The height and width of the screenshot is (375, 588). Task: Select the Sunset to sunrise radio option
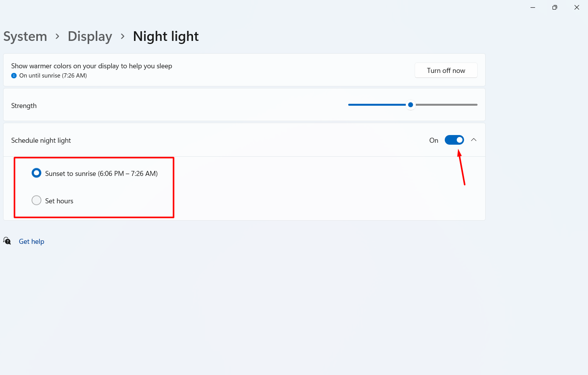pyautogui.click(x=37, y=173)
